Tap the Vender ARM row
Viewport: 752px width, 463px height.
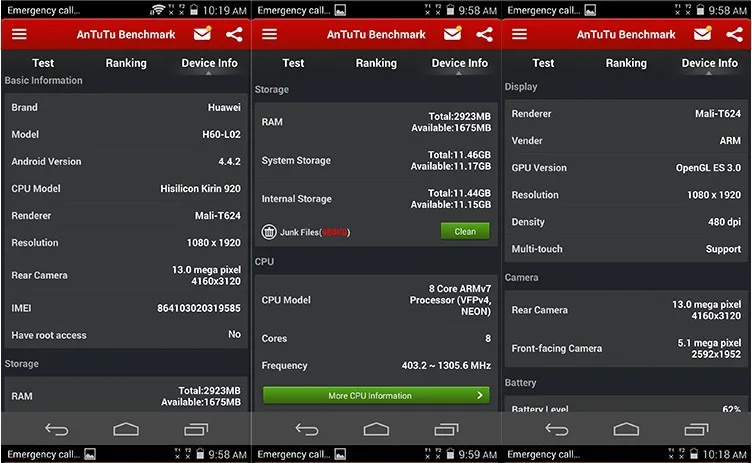point(626,141)
